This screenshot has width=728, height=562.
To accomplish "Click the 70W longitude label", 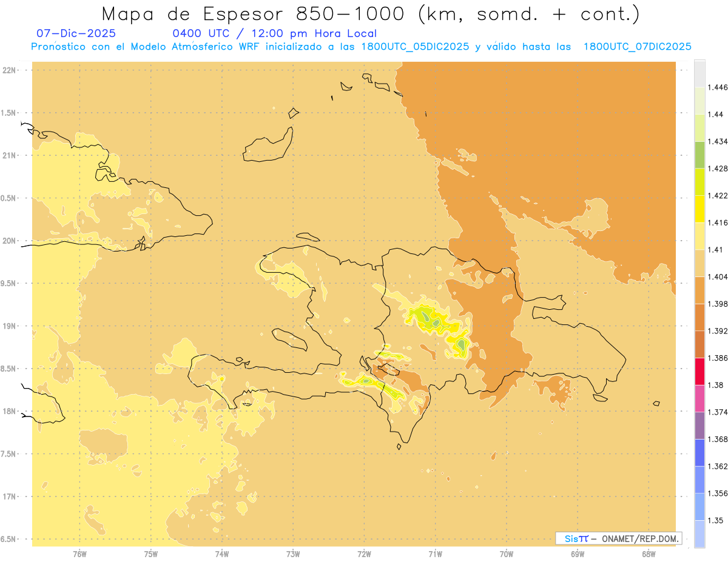I will click(507, 554).
